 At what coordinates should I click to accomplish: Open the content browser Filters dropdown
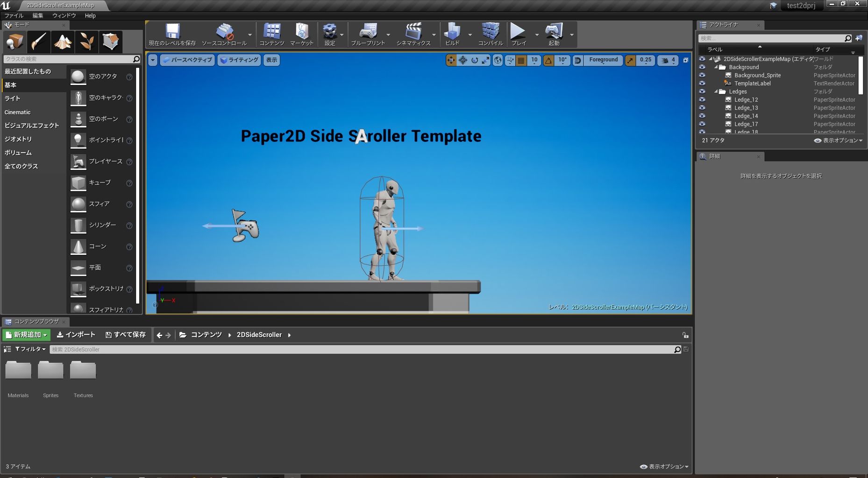click(x=30, y=349)
